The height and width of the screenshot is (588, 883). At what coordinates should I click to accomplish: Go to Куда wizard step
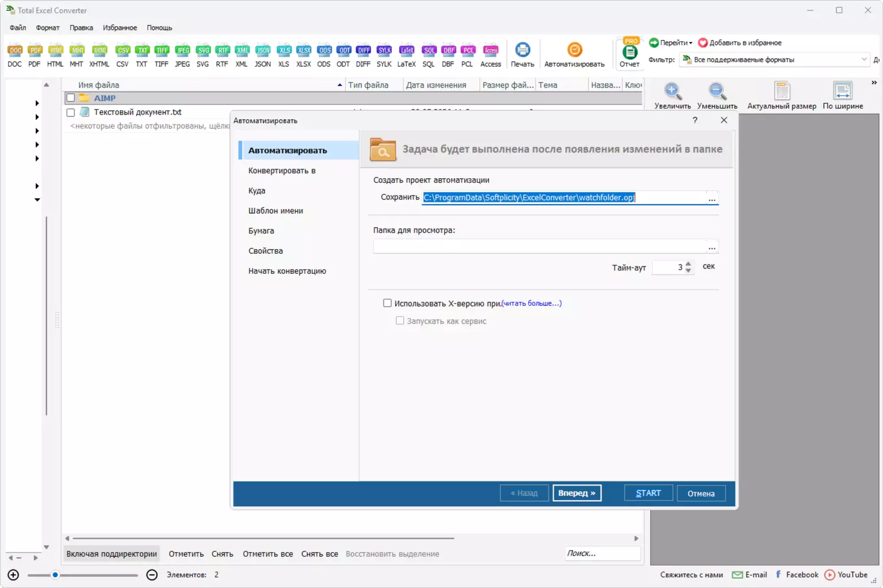pos(257,191)
